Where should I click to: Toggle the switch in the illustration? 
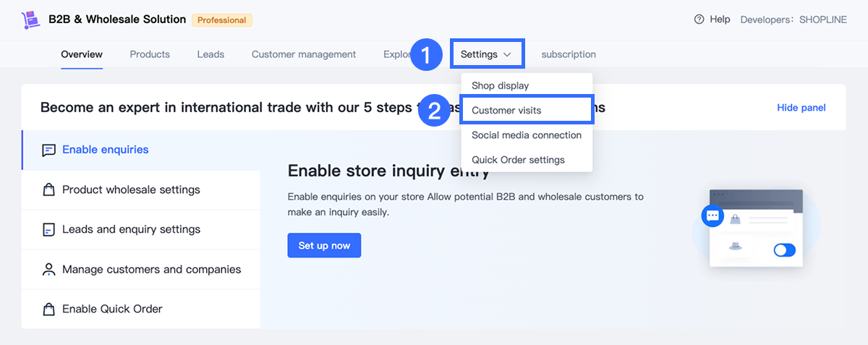point(784,250)
